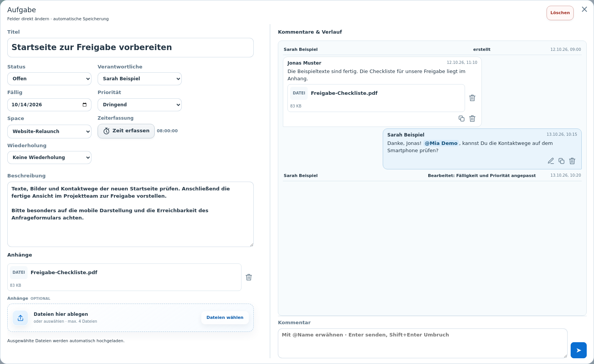Viewport: 594px width, 364px height.
Task: Click the timestamp 12.10.26, 09:00
Action: point(566,50)
